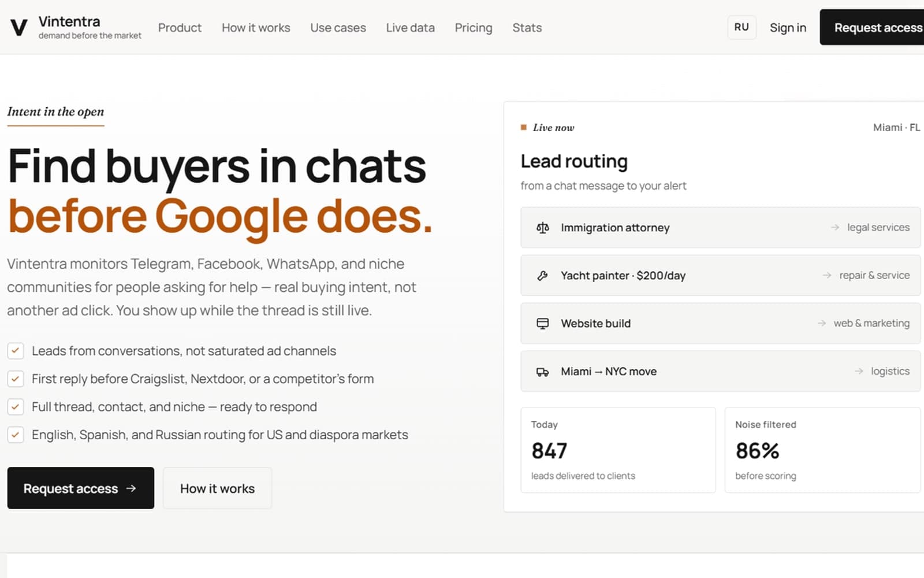The height and width of the screenshot is (578, 924).
Task: Select the Immigration attorney lead row
Action: point(720,228)
